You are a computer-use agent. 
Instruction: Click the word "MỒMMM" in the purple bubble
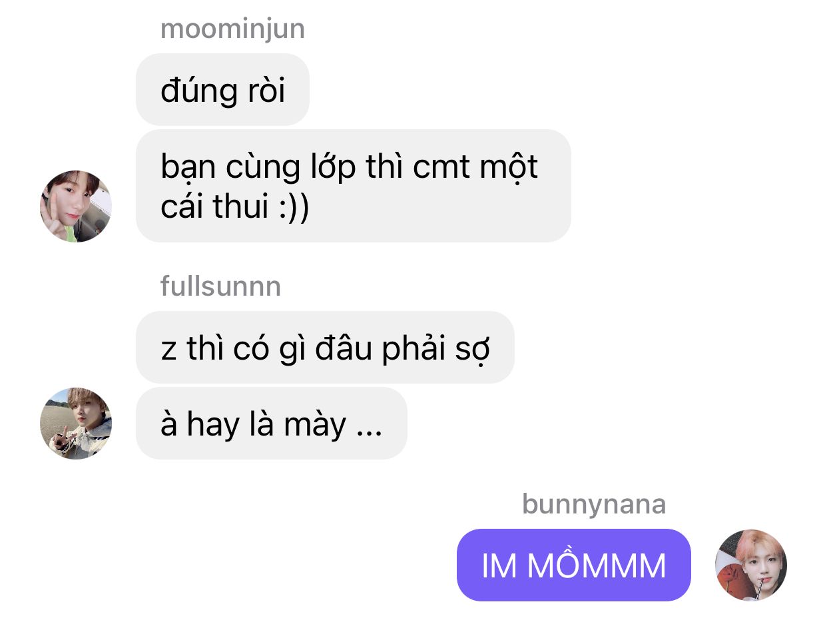[x=597, y=565]
